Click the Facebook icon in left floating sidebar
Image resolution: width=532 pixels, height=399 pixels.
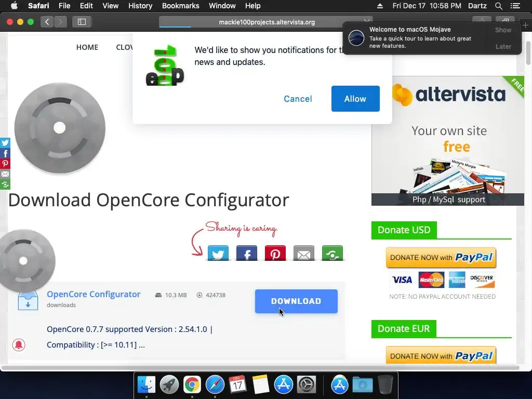click(x=5, y=153)
